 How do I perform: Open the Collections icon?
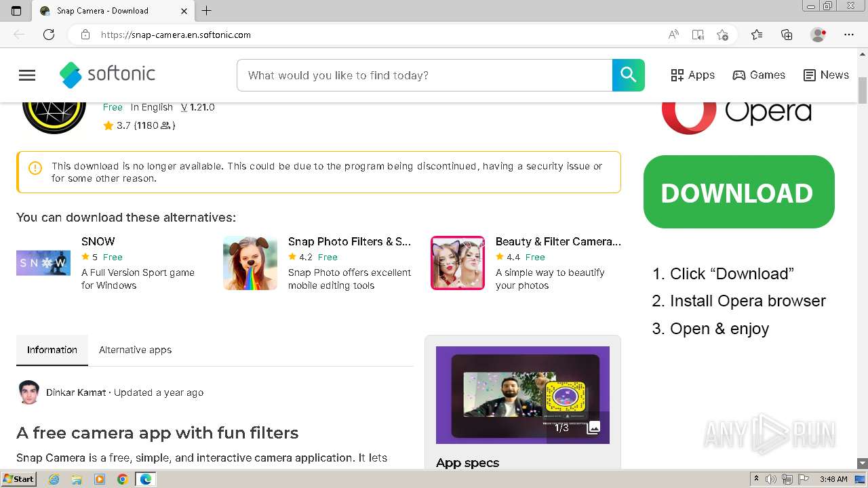[x=787, y=35]
